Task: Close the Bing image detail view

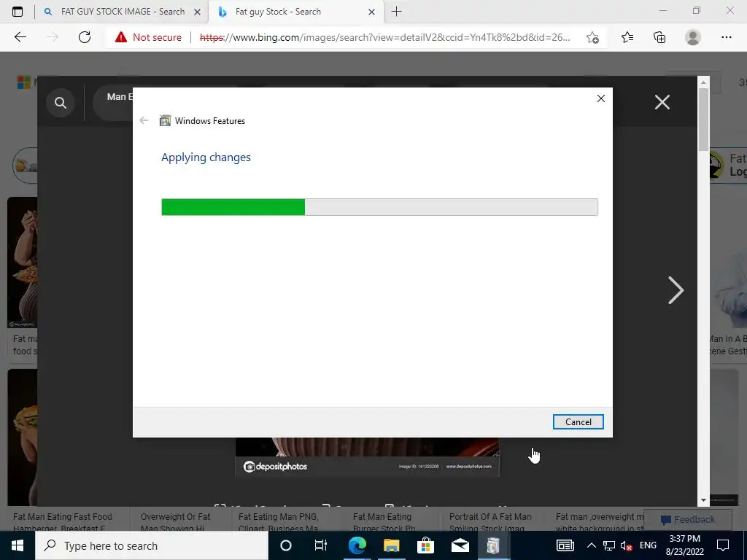Action: [x=662, y=102]
